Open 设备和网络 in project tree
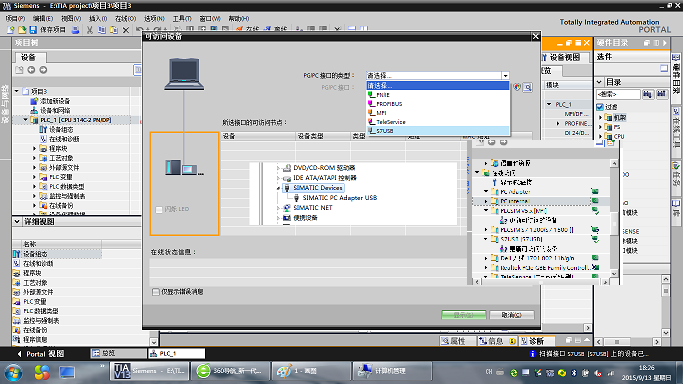 coord(55,110)
